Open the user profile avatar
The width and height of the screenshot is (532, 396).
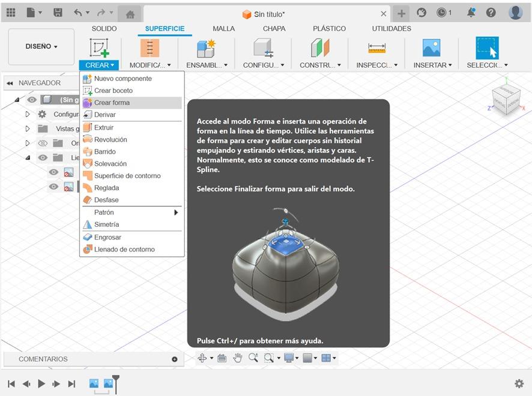[515, 13]
